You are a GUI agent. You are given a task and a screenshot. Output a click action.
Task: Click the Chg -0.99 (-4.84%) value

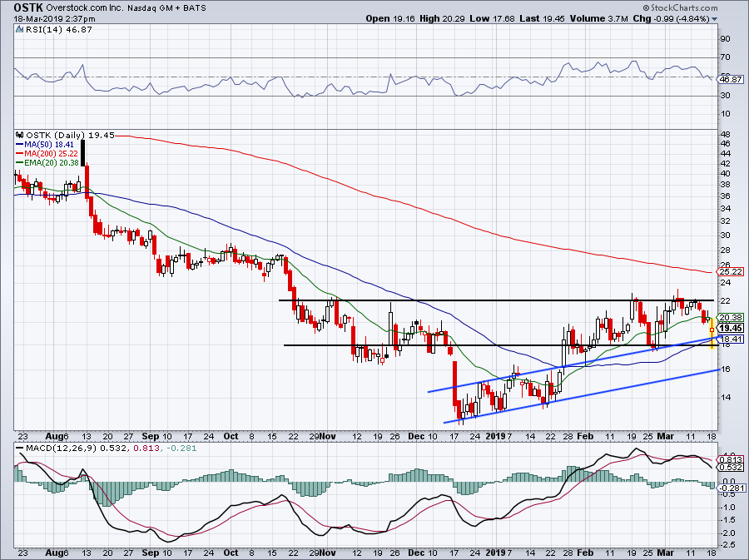point(671,18)
